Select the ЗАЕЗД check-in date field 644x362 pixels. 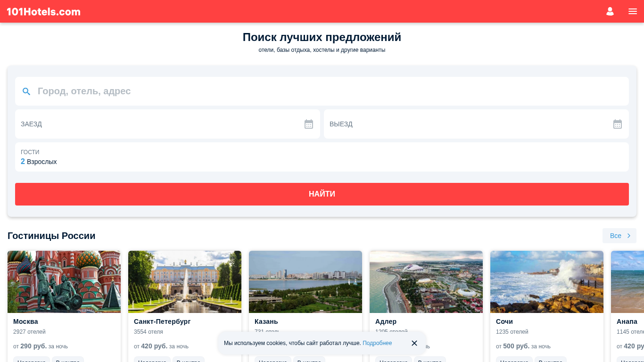pyautogui.click(x=167, y=124)
